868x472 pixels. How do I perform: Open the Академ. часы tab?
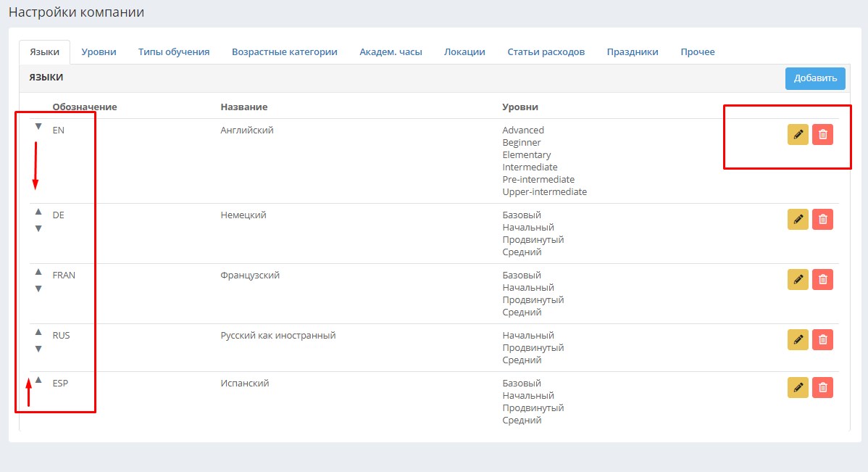click(391, 52)
